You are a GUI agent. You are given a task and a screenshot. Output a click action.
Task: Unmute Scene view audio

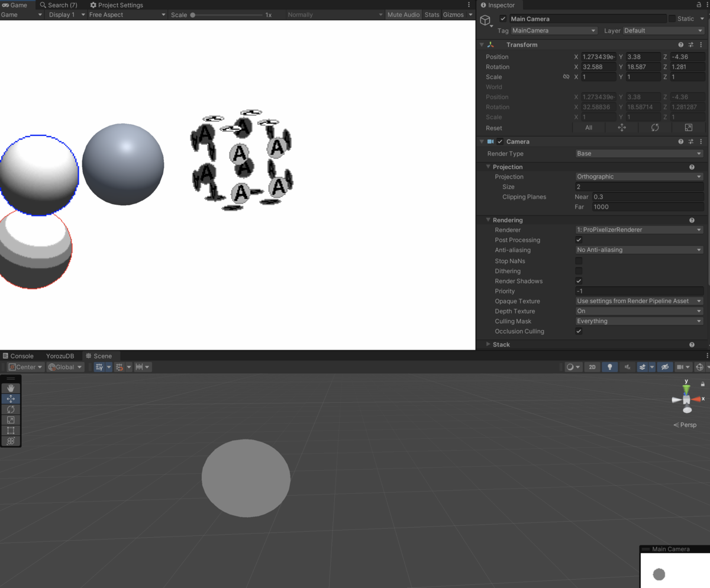click(x=627, y=367)
